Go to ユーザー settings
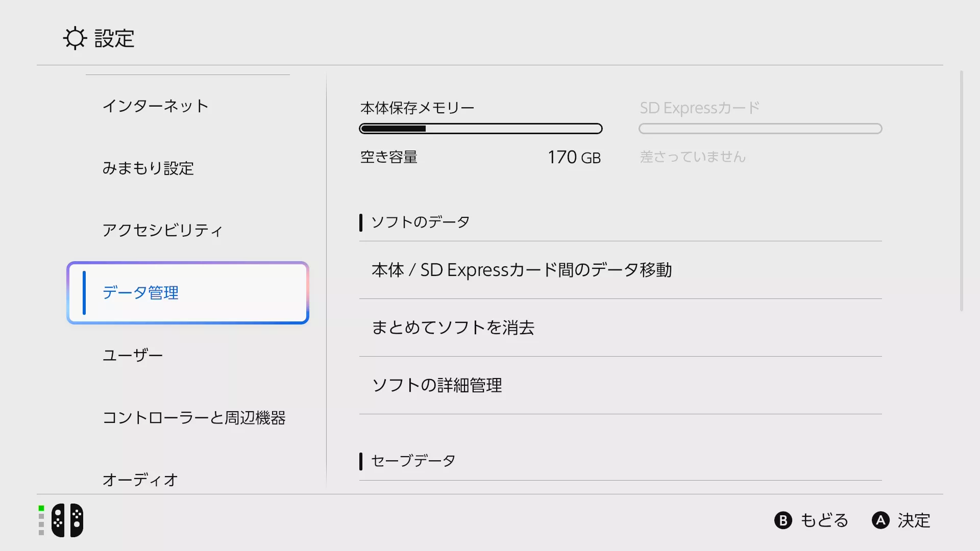 (133, 355)
